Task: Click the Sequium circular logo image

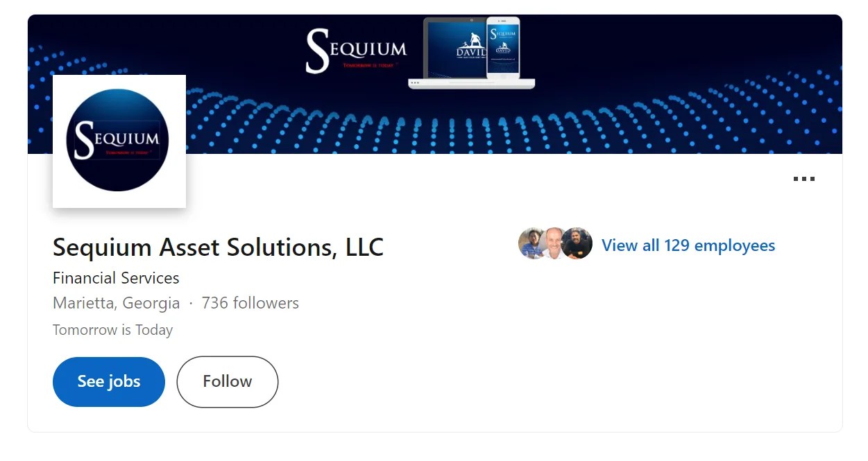Action: coord(118,140)
